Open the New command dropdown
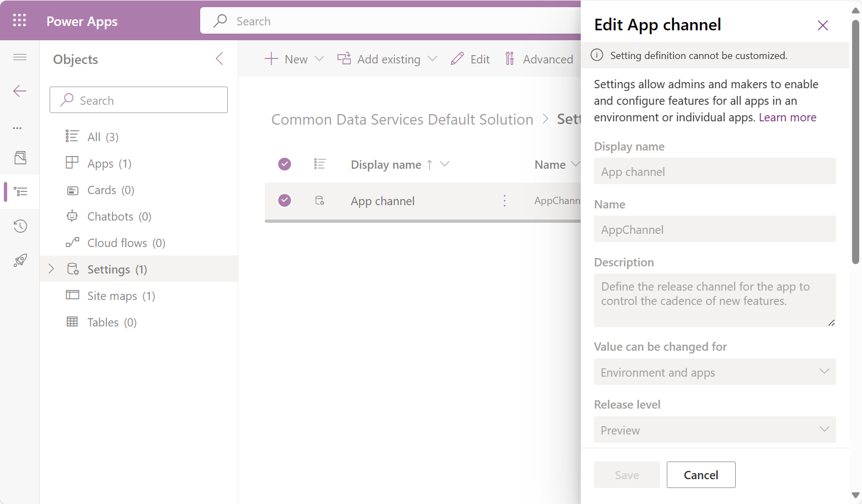The height and width of the screenshot is (504, 862). tap(319, 58)
